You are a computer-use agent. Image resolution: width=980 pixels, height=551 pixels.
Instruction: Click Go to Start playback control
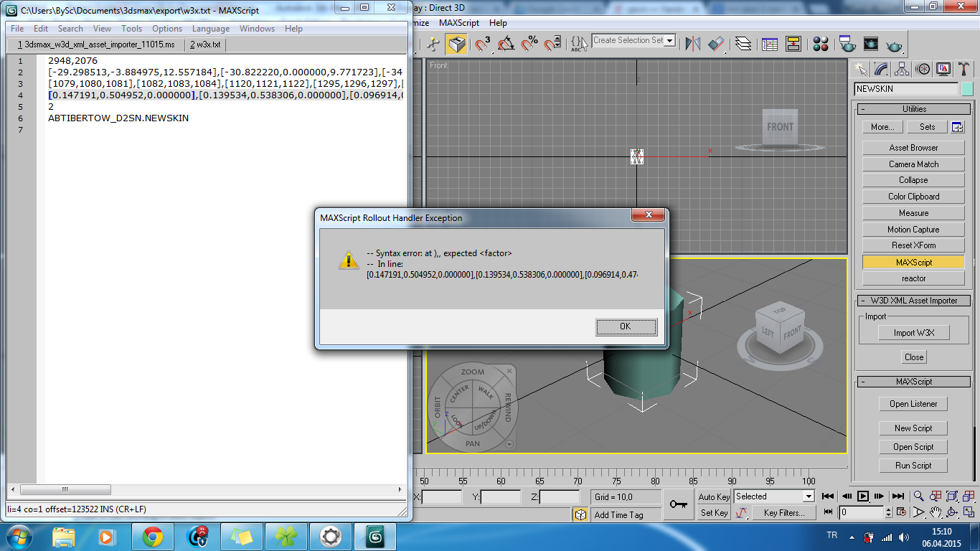[828, 496]
